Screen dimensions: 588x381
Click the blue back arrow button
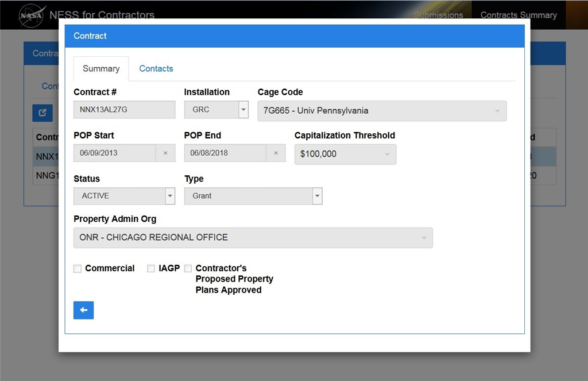pyautogui.click(x=83, y=310)
